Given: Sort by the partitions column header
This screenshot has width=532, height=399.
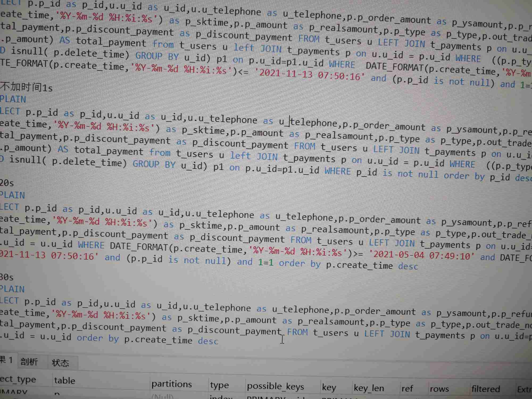Looking at the screenshot, I should point(172,384).
